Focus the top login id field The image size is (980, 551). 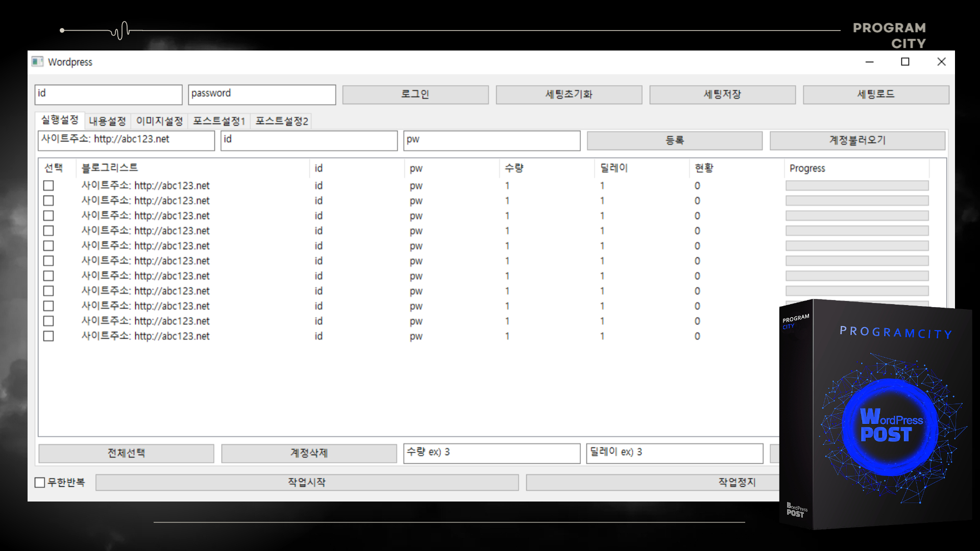coord(109,94)
